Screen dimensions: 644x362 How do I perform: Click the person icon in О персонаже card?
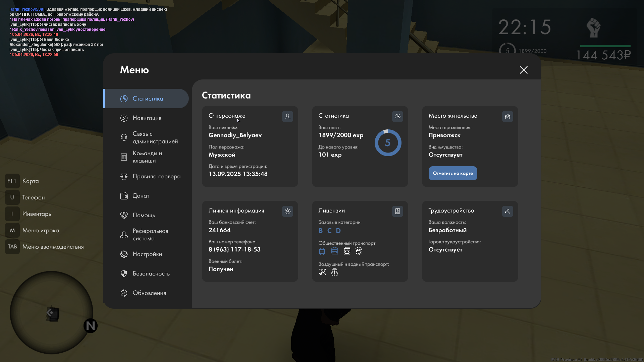pyautogui.click(x=287, y=117)
